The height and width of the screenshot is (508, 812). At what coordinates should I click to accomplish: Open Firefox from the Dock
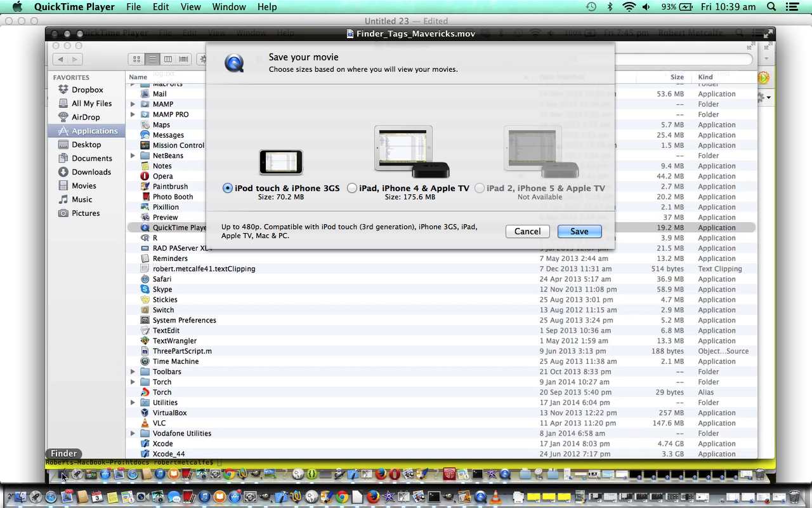[373, 497]
